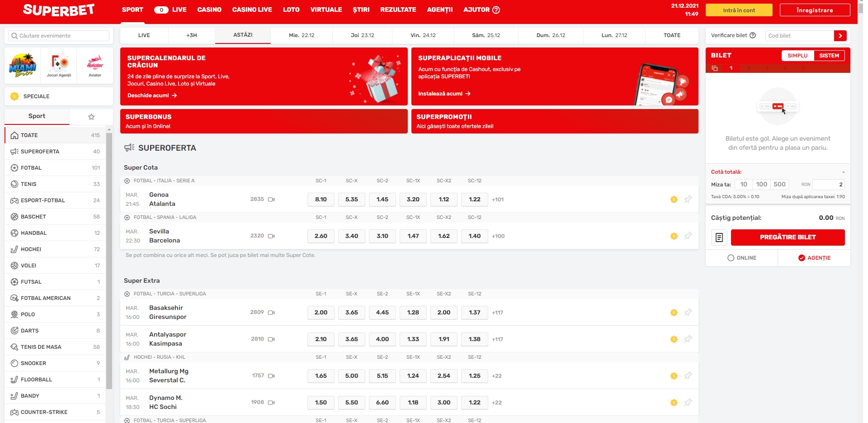Click the copy ticket icon in Bilet panel

[x=715, y=68]
